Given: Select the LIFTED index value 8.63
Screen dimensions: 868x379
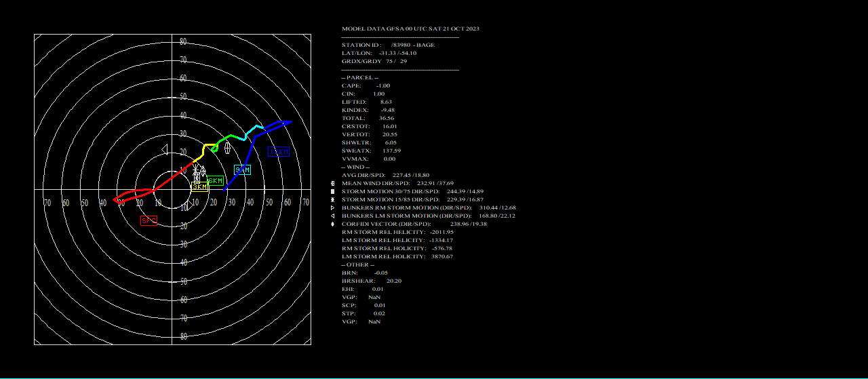Looking at the screenshot, I should (386, 102).
